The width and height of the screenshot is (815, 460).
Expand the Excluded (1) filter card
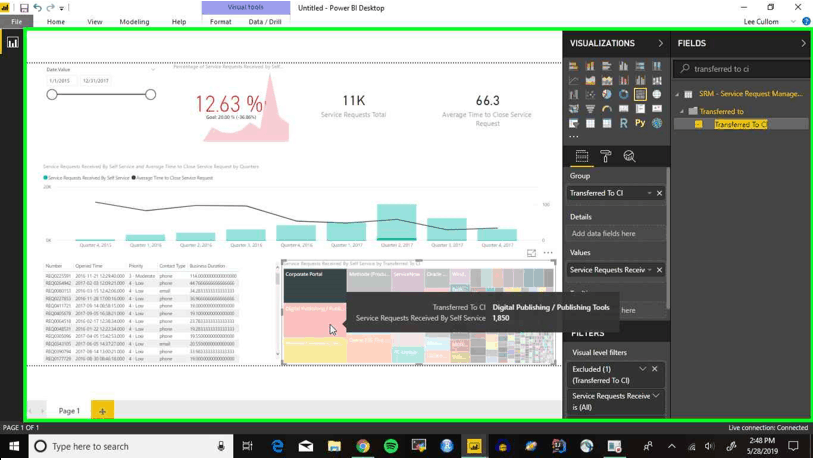[642, 369]
